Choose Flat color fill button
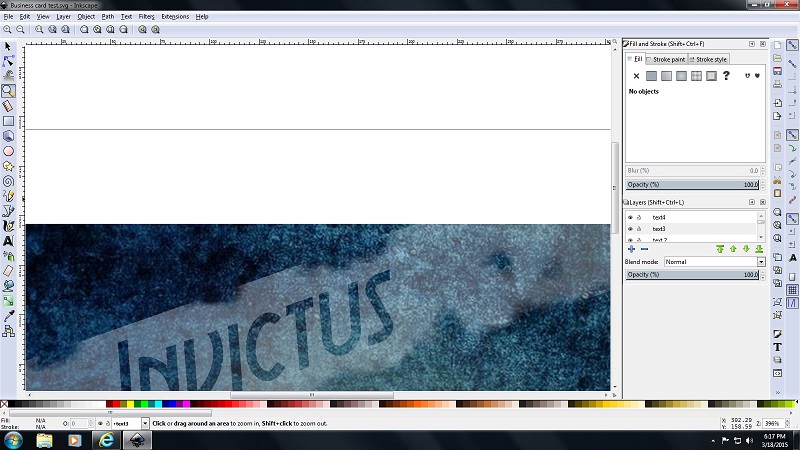This screenshot has height=450, width=800. click(x=651, y=76)
